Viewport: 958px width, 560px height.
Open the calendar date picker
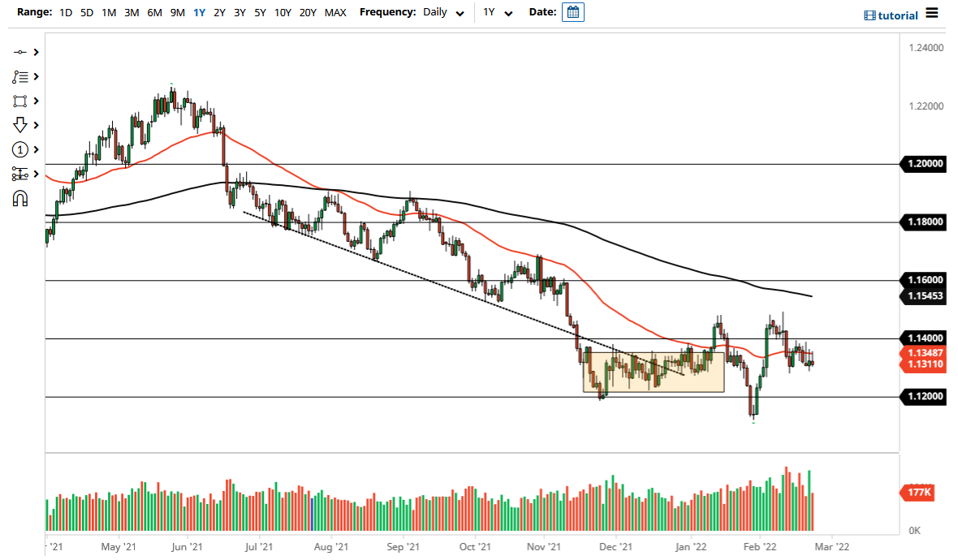(574, 12)
